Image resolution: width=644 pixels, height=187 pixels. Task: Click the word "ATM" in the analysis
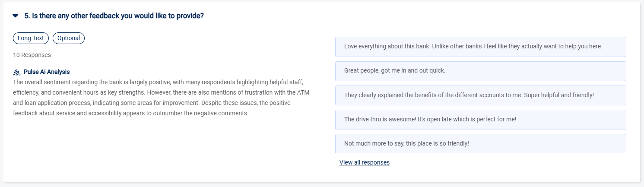(303, 92)
